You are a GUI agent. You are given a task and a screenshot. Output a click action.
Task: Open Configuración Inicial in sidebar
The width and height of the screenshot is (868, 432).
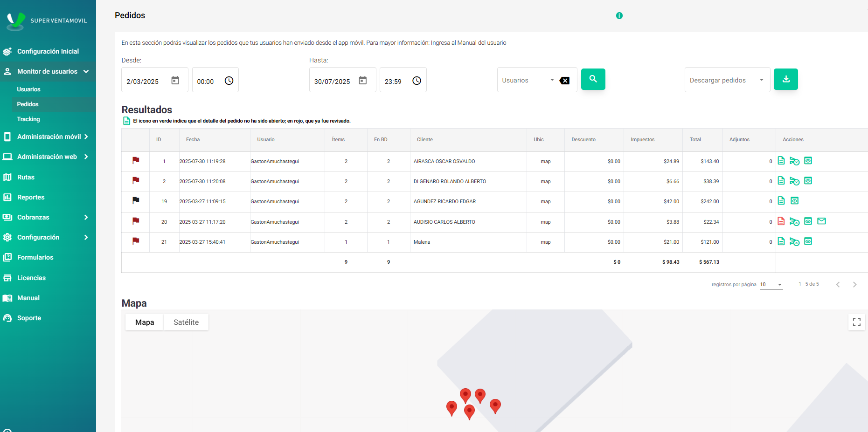pos(48,51)
